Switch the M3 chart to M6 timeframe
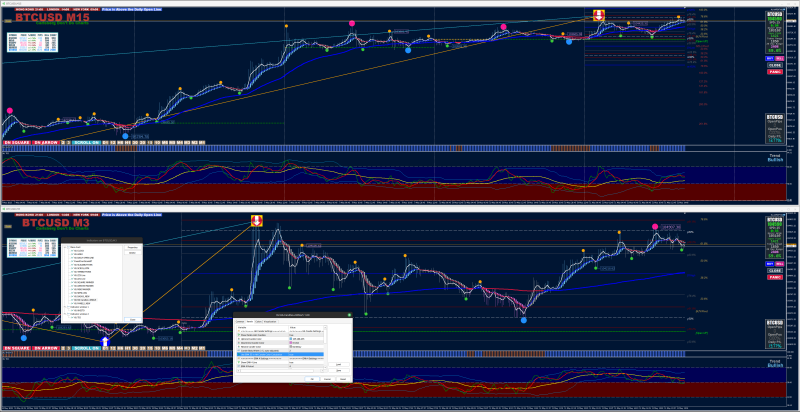 click(164, 349)
